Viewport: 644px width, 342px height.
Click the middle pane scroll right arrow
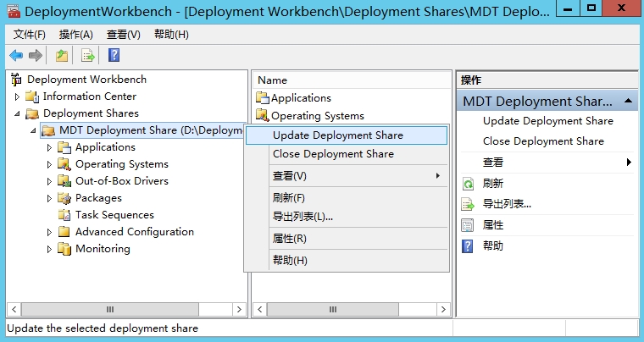[x=443, y=309]
